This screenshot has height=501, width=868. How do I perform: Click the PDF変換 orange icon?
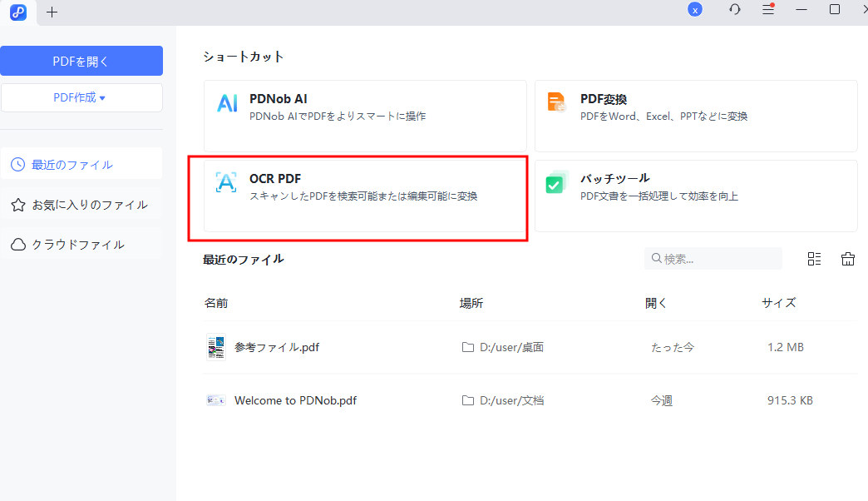(x=556, y=103)
